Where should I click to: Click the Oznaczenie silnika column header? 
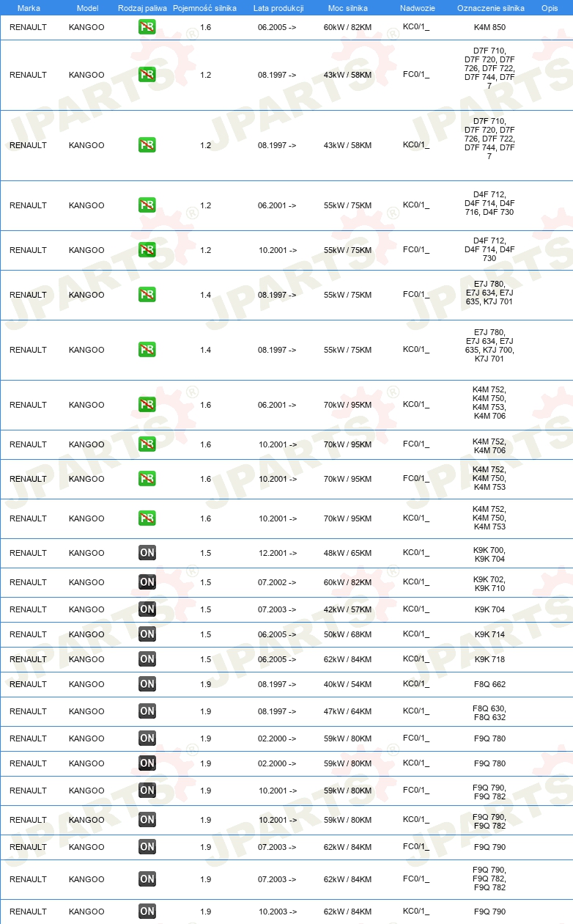point(491,7)
